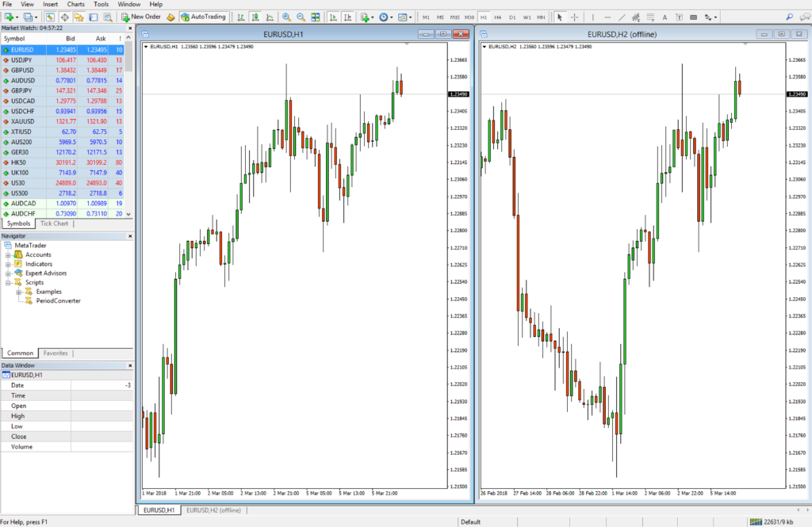The height and width of the screenshot is (527, 812).
Task: Click the Search magnifier icon
Action: pos(789,17)
